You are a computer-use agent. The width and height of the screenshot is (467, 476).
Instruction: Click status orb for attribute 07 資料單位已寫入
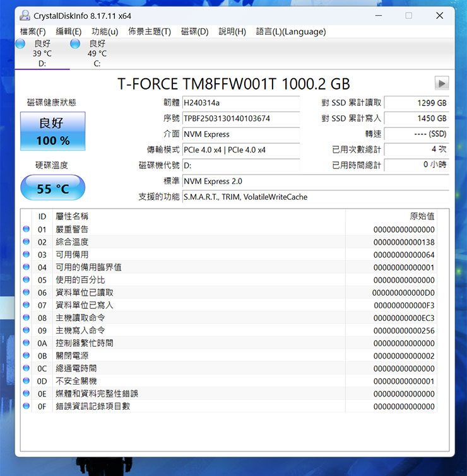(27, 305)
